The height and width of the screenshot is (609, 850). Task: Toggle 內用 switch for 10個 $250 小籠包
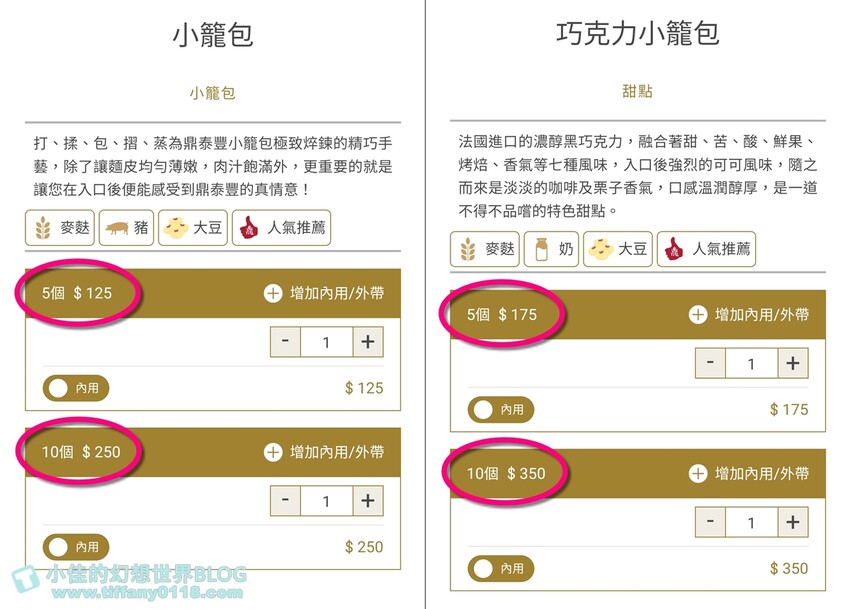(76, 547)
